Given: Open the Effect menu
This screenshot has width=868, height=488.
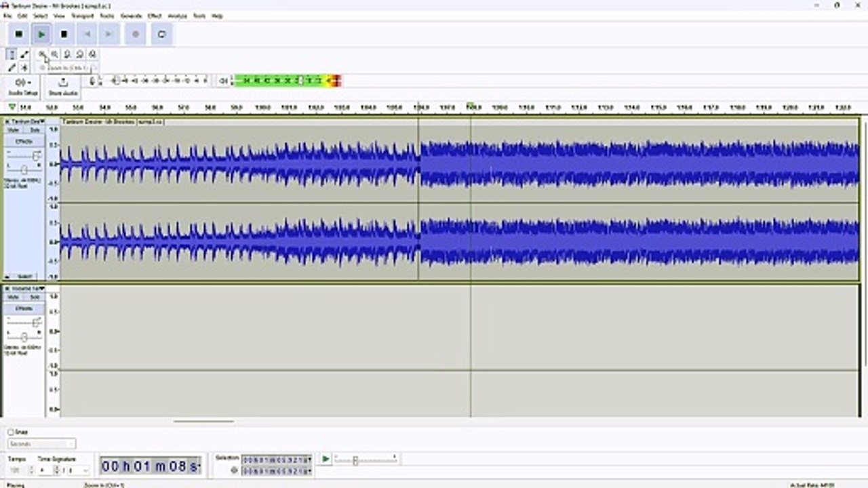Looking at the screenshot, I should (x=155, y=15).
